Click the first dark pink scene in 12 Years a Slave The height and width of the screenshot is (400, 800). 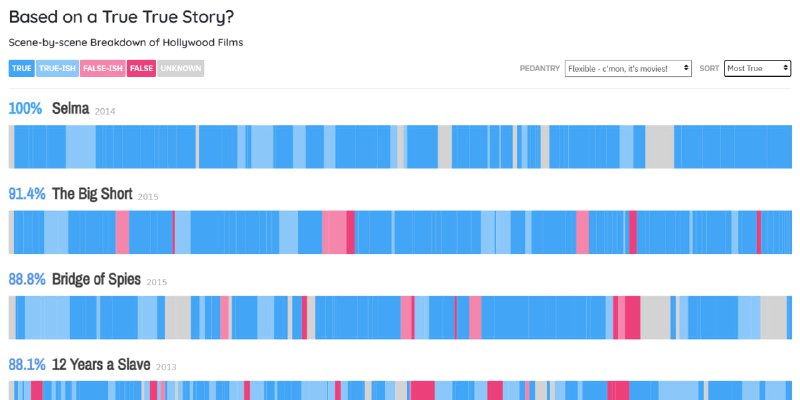pos(37,390)
